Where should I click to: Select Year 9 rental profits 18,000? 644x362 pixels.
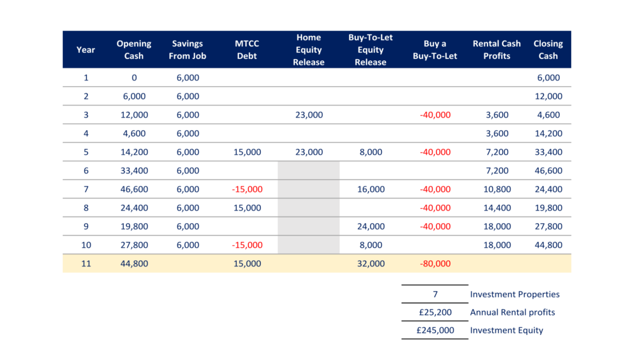coord(497,226)
